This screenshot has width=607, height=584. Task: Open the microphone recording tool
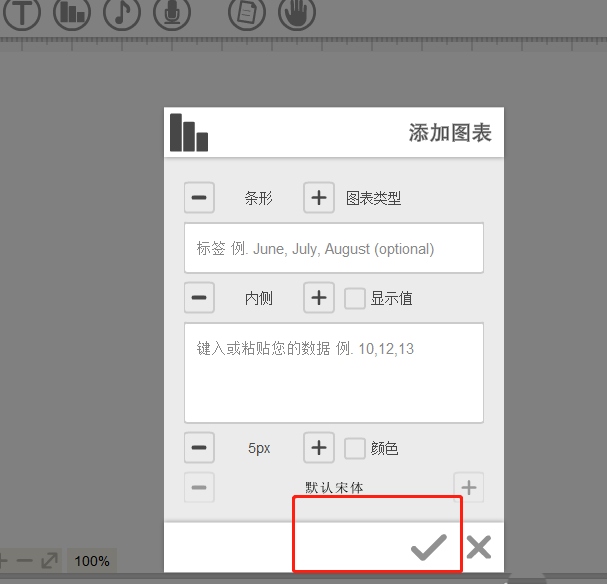(172, 12)
